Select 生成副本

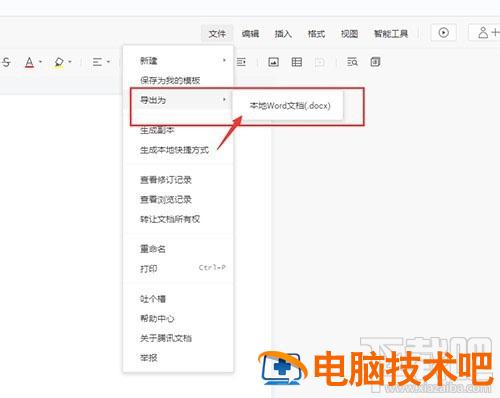coord(178,130)
